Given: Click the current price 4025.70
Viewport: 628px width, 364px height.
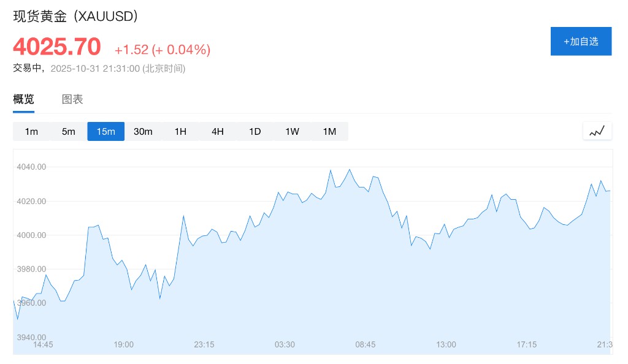Looking at the screenshot, I should [57, 47].
